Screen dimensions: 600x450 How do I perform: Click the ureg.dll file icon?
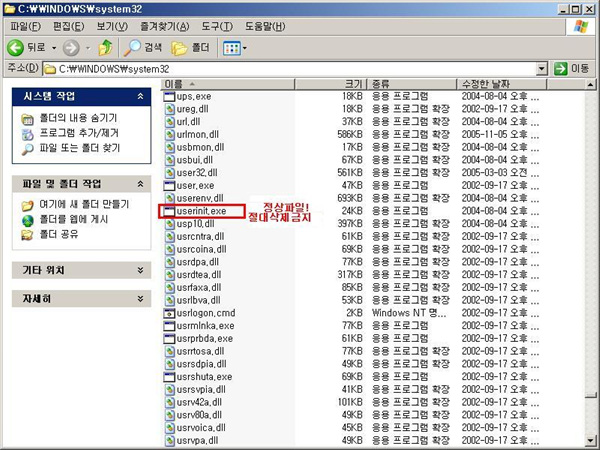pos(170,109)
